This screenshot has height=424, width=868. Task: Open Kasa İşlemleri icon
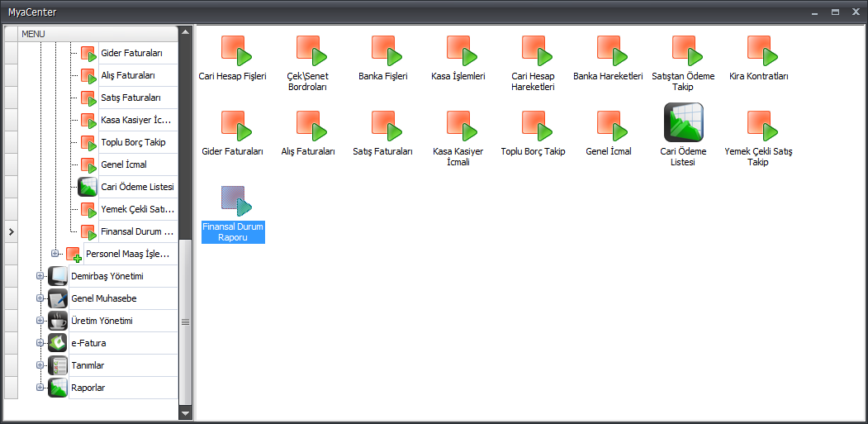point(462,51)
